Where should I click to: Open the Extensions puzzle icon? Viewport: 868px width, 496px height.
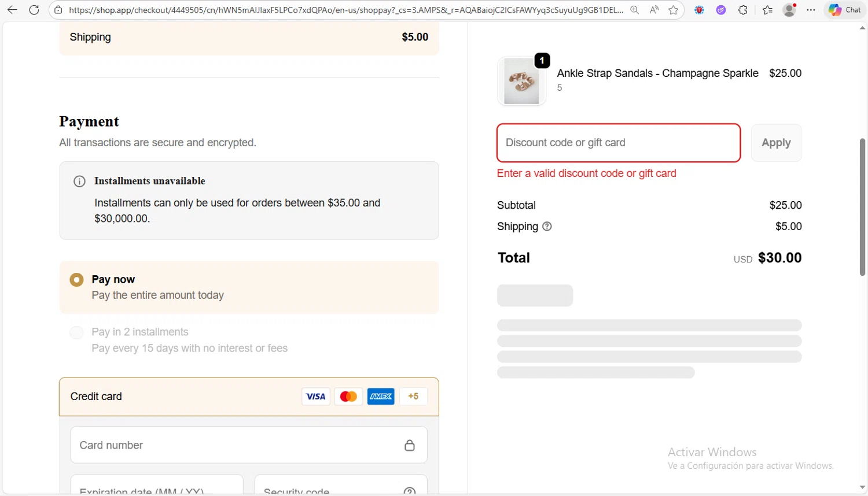pyautogui.click(x=743, y=10)
